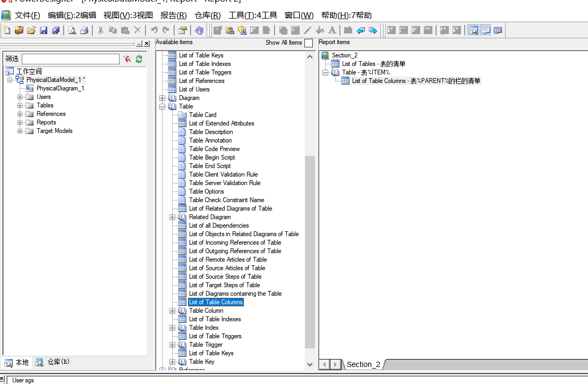Click the Undo arrow icon
Image resolution: width=588 pixels, height=384 pixels.
154,30
